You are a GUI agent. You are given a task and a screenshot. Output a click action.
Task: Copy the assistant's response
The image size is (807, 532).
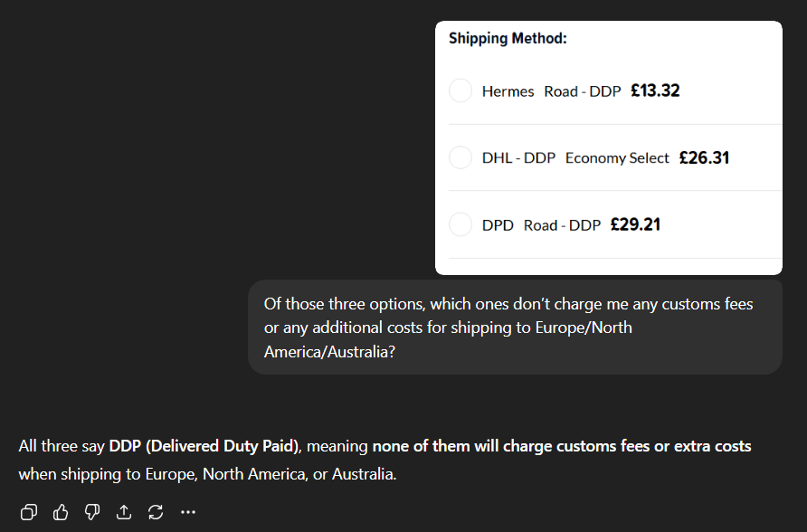pos(29,512)
